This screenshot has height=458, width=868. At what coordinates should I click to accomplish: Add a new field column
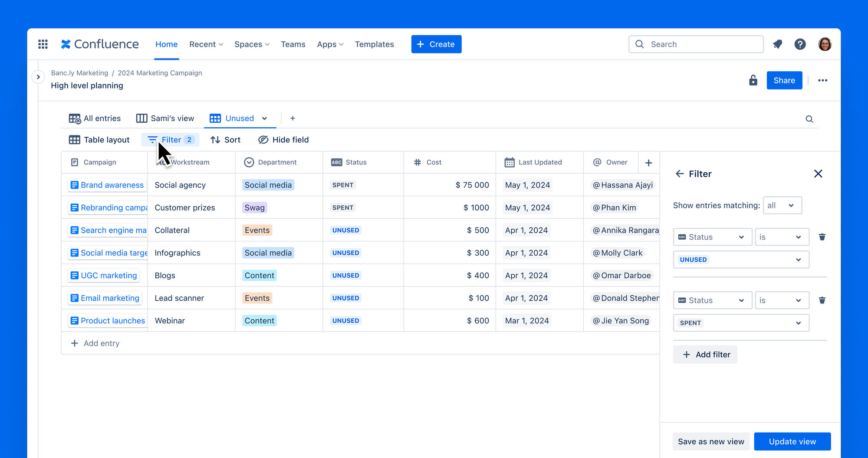[649, 163]
